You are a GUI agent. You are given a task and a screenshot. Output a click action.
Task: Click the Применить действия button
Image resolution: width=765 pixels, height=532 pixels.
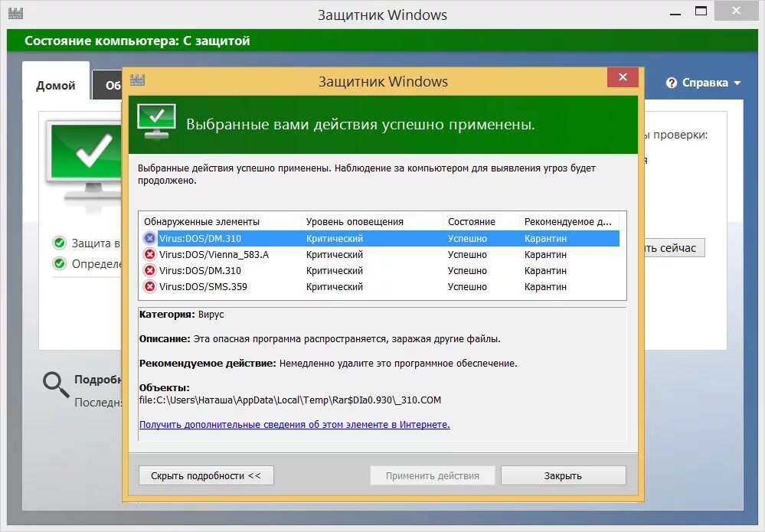click(x=432, y=475)
